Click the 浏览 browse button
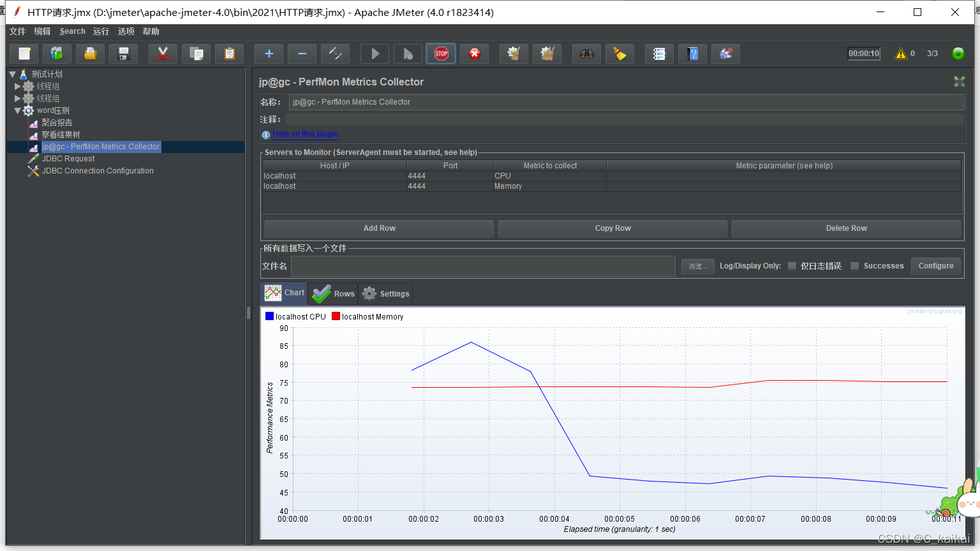Viewport: 980px width, 551px height. coord(697,266)
